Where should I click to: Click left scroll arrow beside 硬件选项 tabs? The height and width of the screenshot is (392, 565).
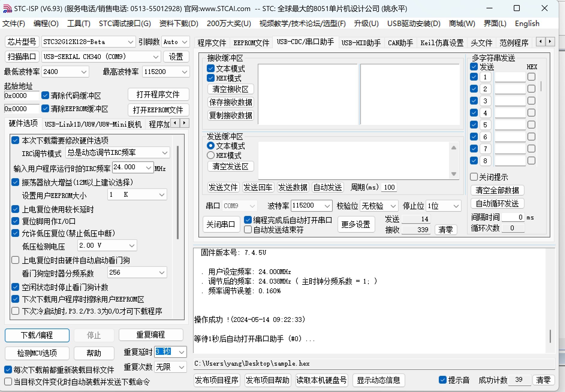point(175,123)
